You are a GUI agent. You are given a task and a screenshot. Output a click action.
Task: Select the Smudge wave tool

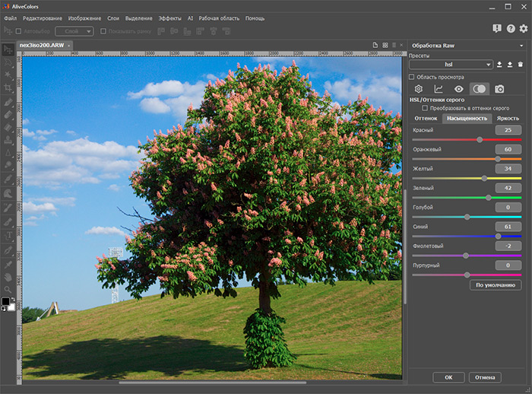click(x=8, y=194)
